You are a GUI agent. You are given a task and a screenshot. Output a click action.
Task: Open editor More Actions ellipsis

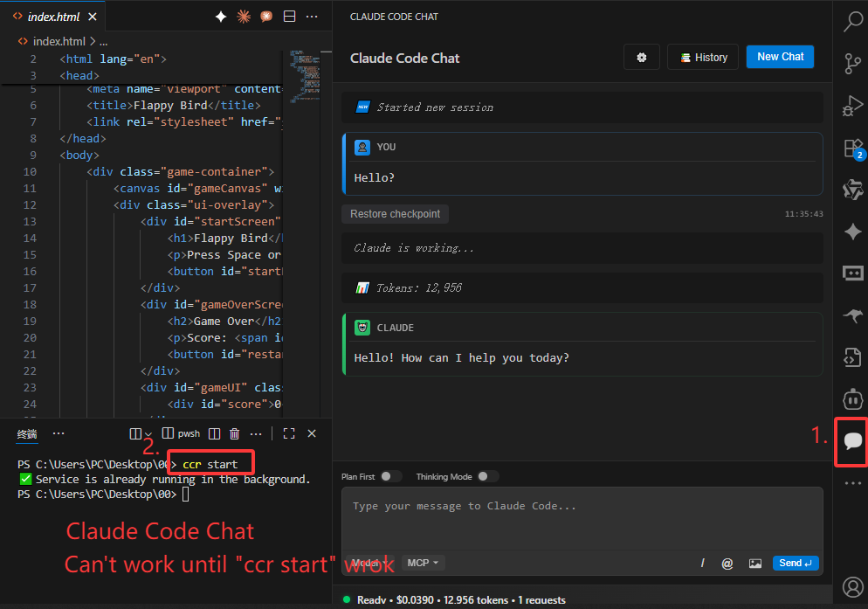[x=312, y=17]
